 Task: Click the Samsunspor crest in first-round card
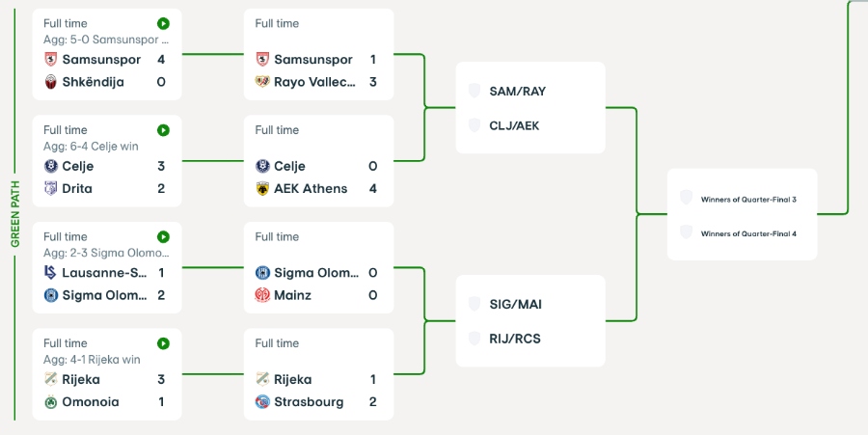click(x=51, y=60)
